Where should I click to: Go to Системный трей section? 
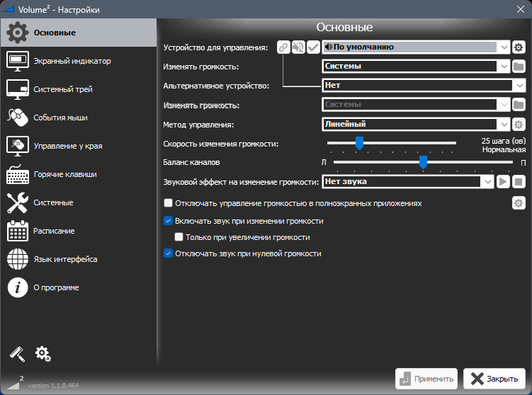click(x=79, y=89)
